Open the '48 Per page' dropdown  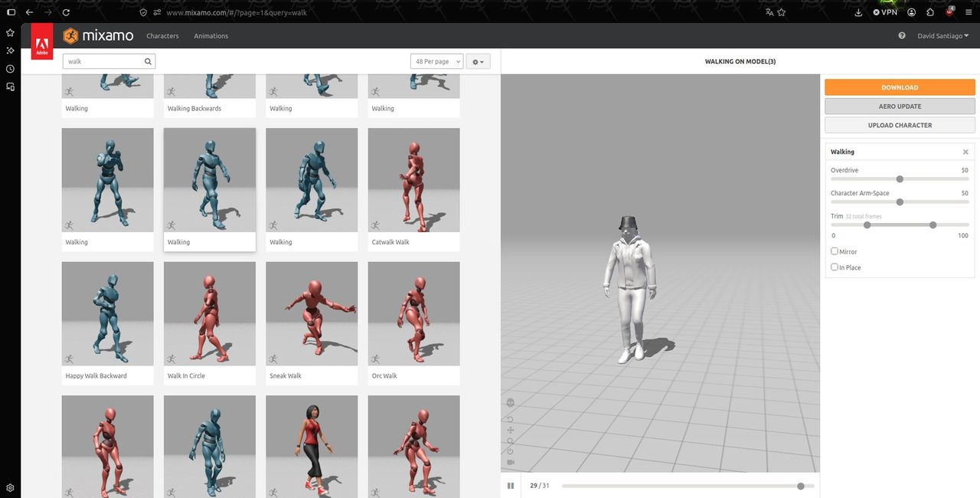[x=436, y=61]
